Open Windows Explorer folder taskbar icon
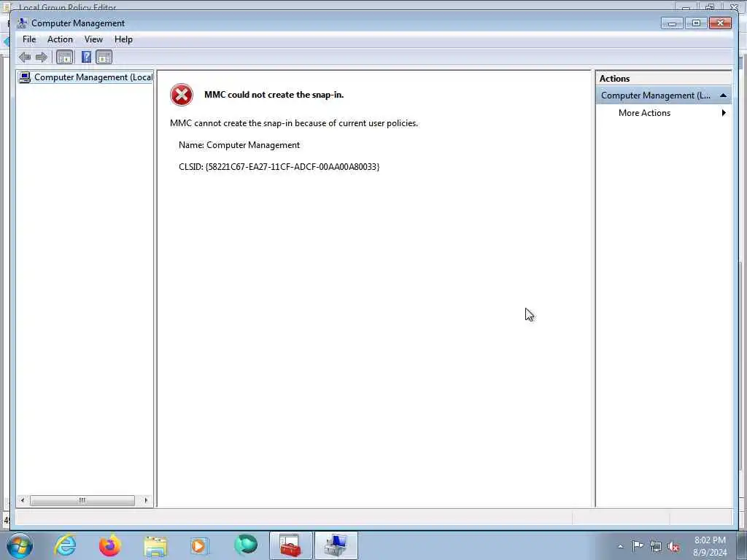The image size is (747, 560). click(x=155, y=546)
